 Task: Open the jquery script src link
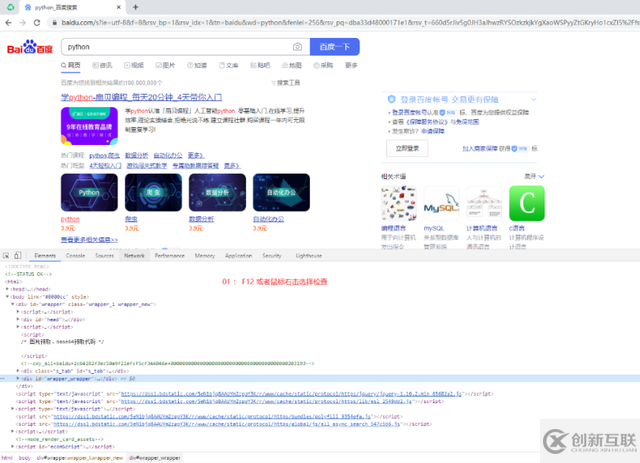coord(291,394)
